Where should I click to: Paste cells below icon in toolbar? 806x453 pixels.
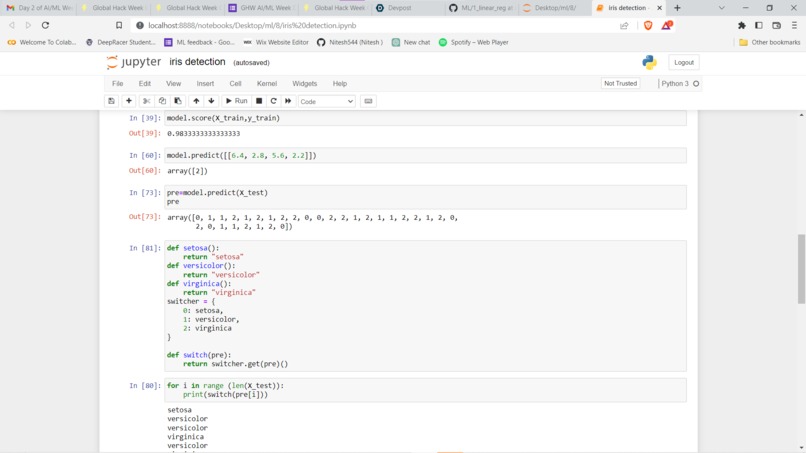(178, 101)
